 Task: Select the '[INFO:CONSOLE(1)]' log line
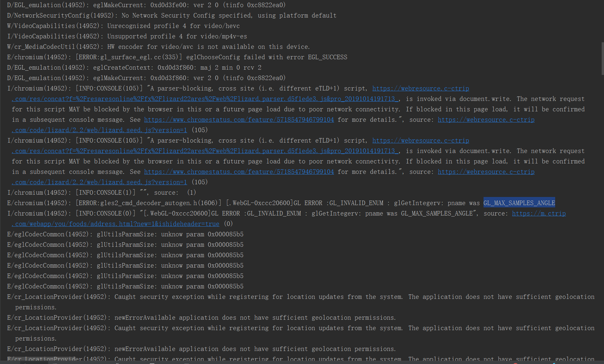coord(102,193)
